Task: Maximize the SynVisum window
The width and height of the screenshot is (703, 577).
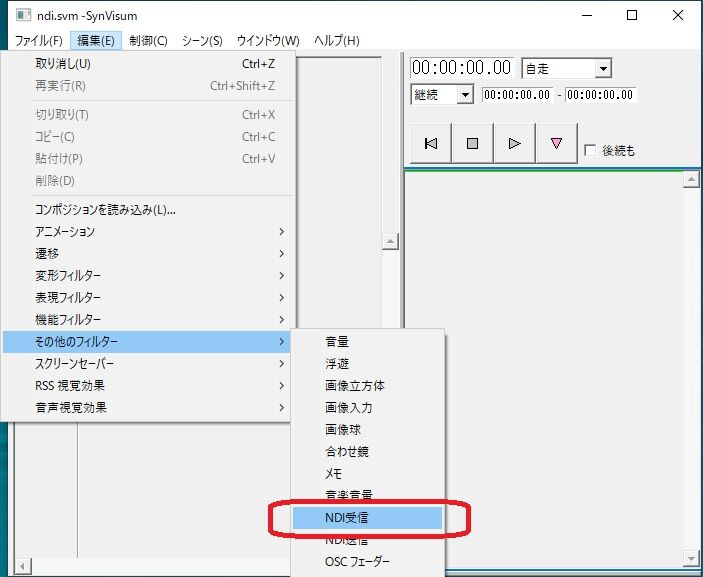Action: tap(632, 15)
